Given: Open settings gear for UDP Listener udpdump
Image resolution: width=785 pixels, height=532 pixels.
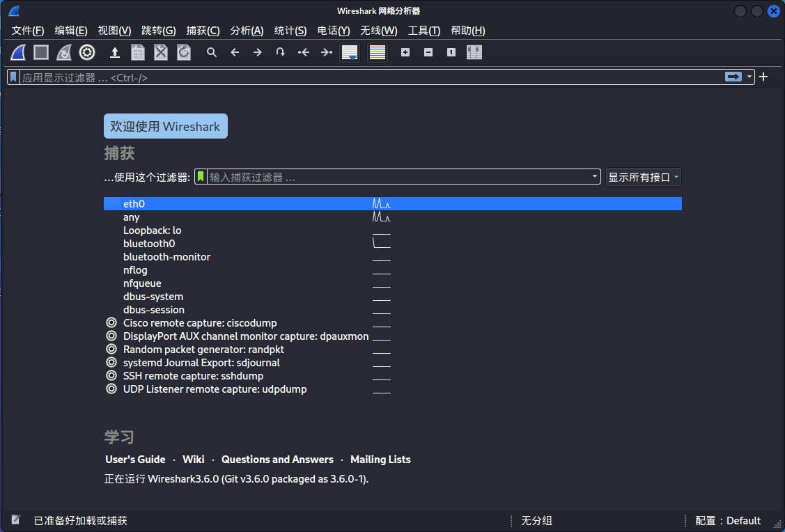Looking at the screenshot, I should (111, 389).
